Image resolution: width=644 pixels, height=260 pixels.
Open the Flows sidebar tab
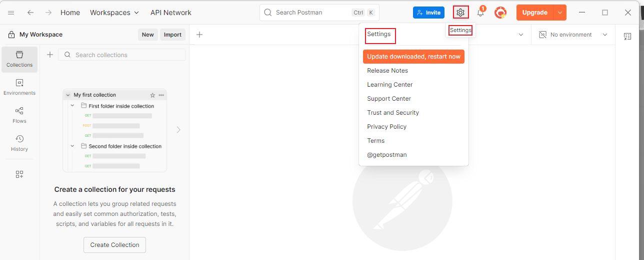click(x=19, y=115)
